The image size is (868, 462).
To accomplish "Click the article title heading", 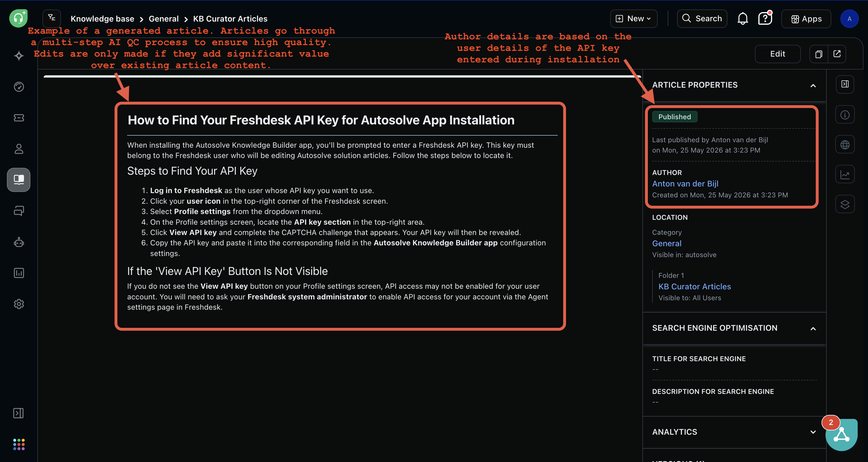I will click(321, 120).
